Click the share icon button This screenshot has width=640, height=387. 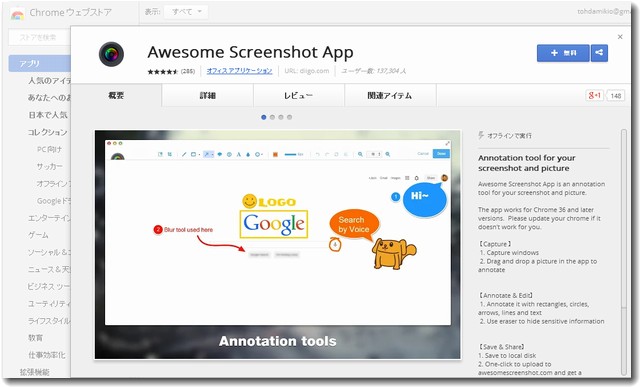coord(599,53)
